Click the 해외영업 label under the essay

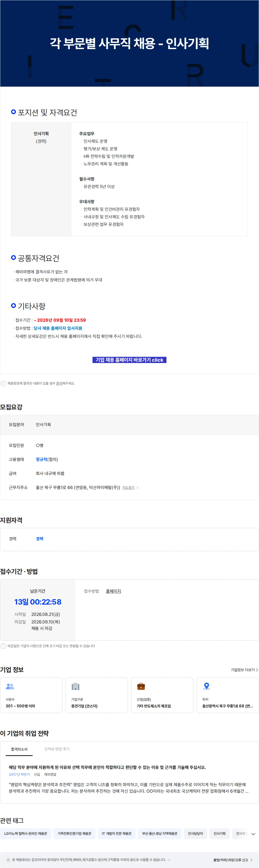click(50, 774)
